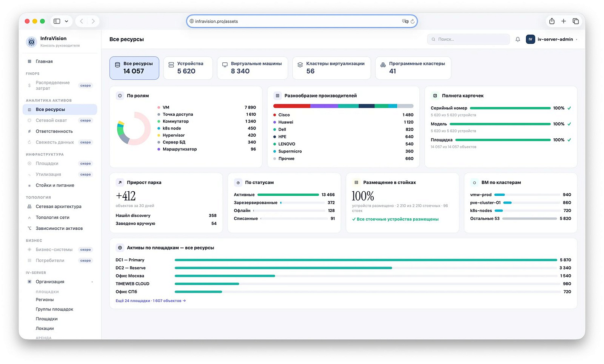
Task: Click the translate icon in address bar
Action: [x=405, y=21]
